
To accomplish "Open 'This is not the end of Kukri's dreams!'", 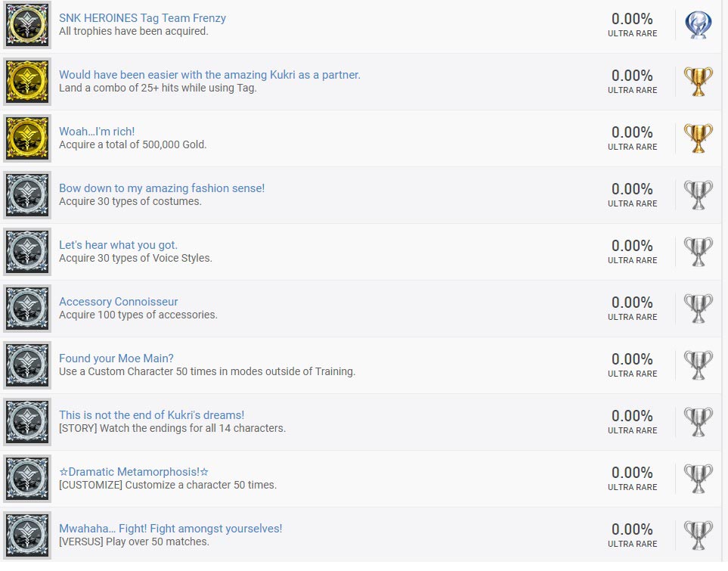I will pyautogui.click(x=151, y=415).
